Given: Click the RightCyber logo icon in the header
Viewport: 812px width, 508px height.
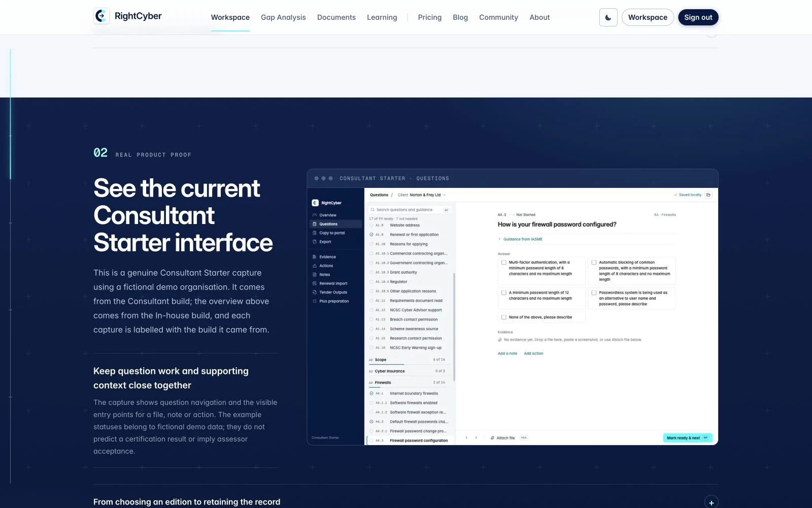Looking at the screenshot, I should point(101,16).
